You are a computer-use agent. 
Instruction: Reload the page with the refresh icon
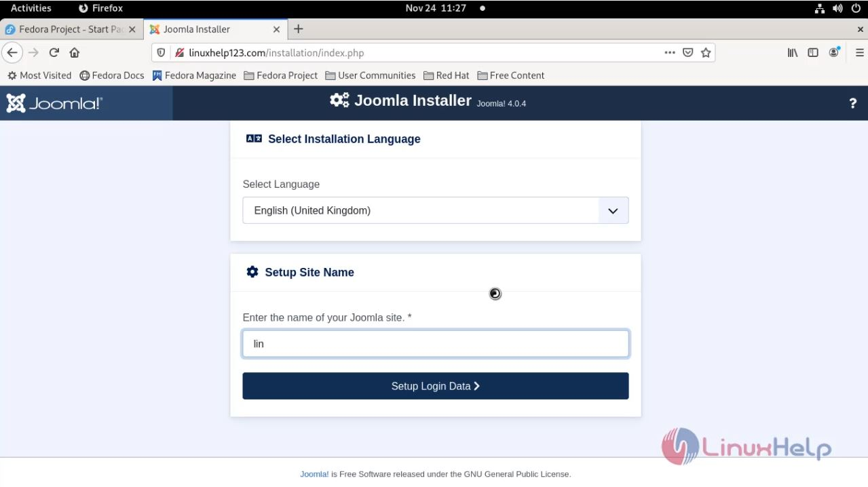point(54,52)
